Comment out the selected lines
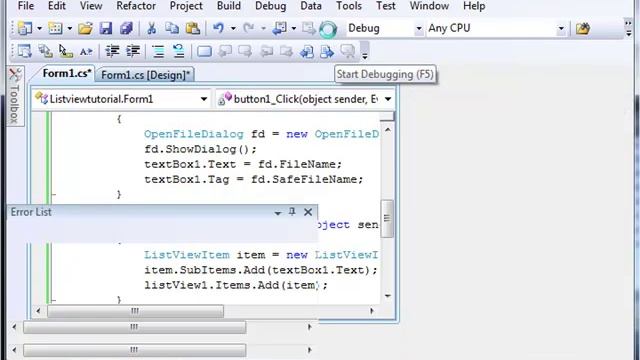Viewport: 640px width, 360px height. click(158, 51)
